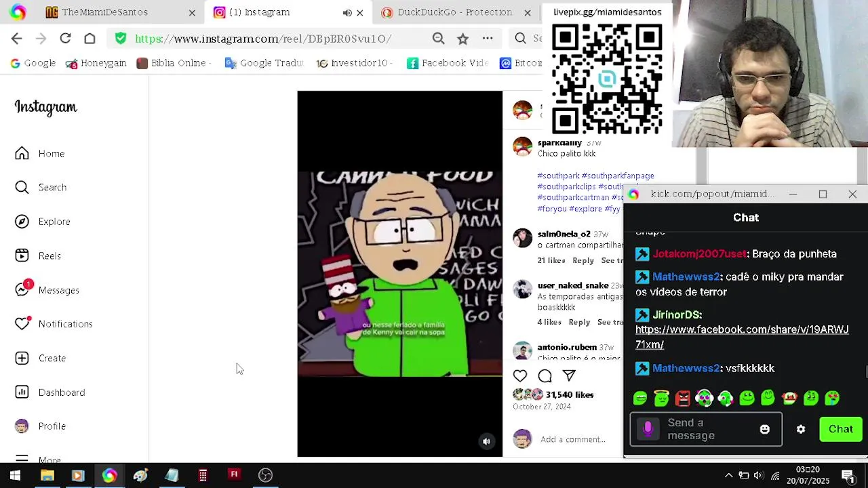Bookmark this page with star icon
This screenshot has width=868, height=488.
tap(462, 39)
